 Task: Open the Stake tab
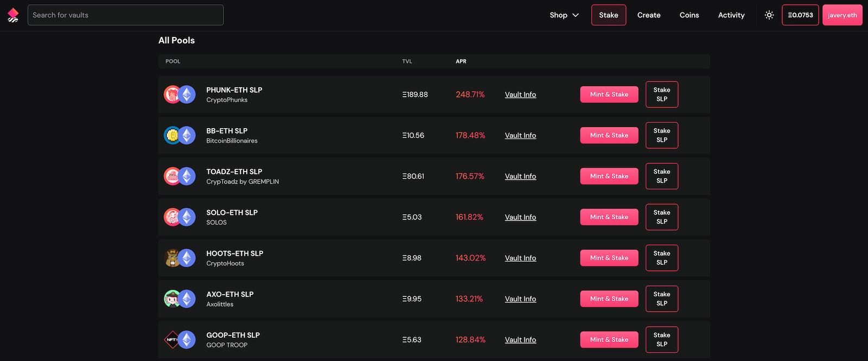pos(609,15)
